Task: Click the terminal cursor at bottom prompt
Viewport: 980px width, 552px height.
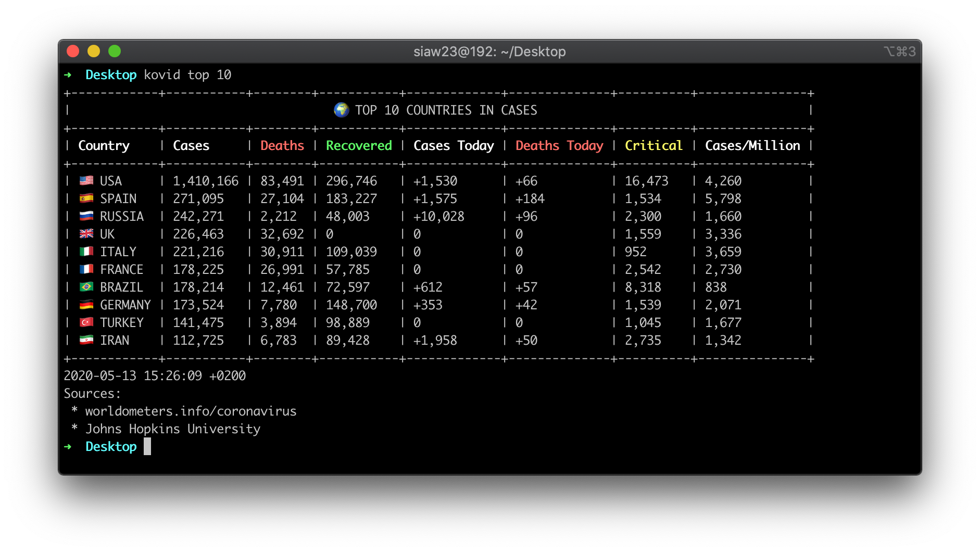Action: tap(147, 446)
